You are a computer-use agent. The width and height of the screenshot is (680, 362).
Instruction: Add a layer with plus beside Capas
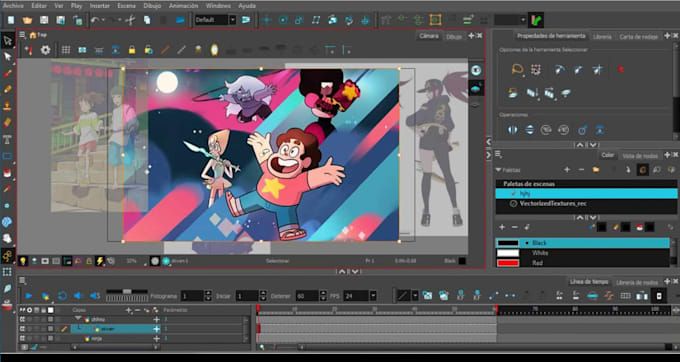pos(128,310)
